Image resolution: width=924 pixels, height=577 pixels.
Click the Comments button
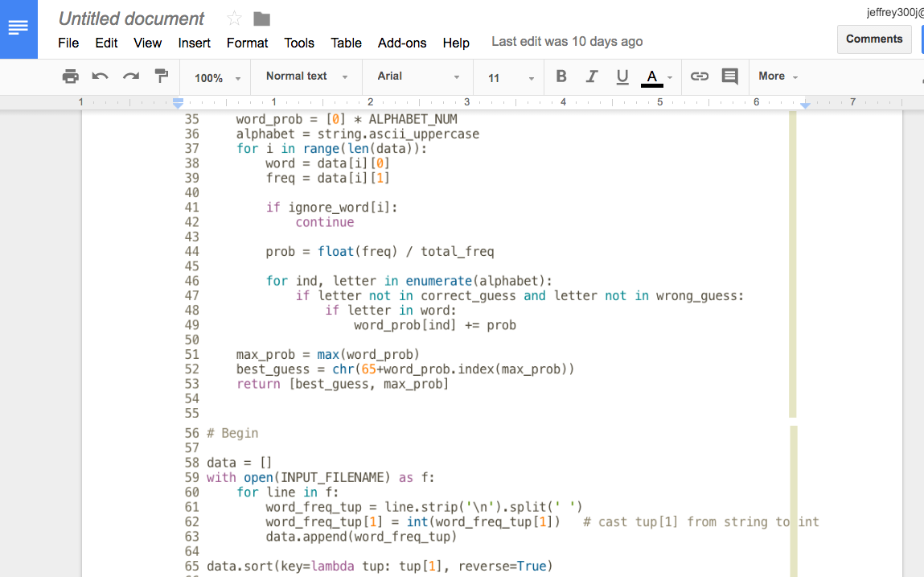874,39
